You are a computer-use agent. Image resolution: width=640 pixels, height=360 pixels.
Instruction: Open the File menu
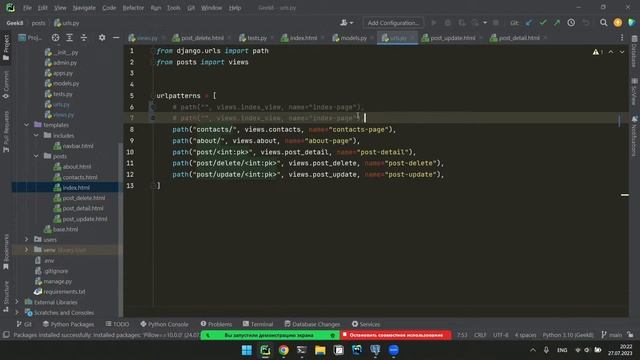click(x=27, y=8)
